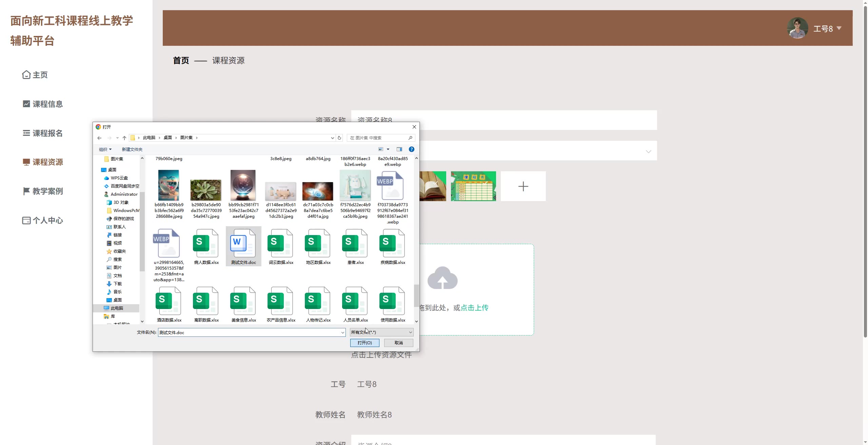
Task: Select 此电脑 in the folder tree
Action: coord(117,308)
